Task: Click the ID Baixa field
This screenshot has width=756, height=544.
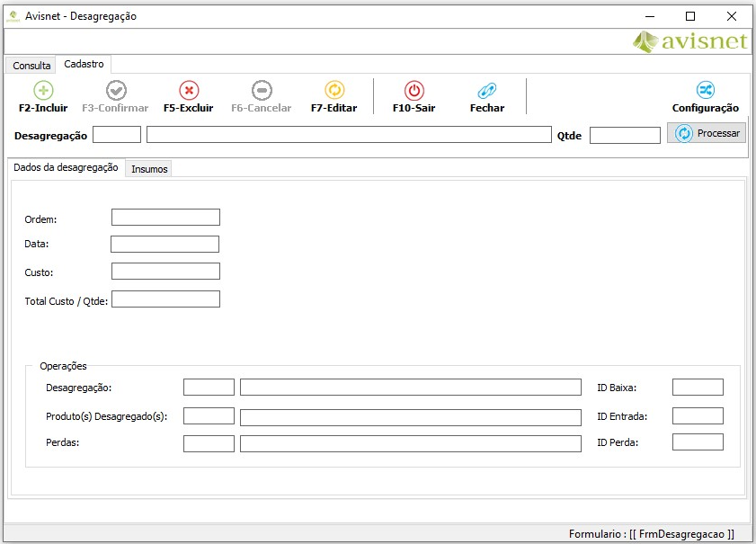Action: tap(698, 388)
